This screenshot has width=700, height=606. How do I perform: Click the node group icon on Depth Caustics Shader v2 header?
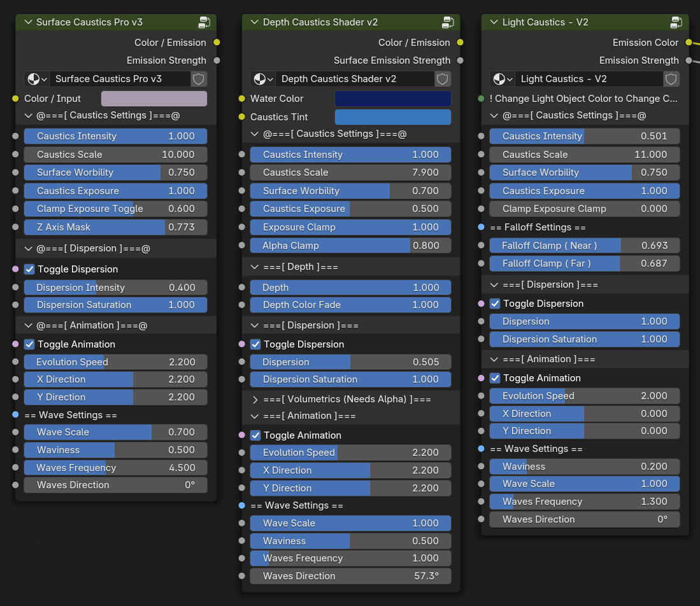point(448,22)
